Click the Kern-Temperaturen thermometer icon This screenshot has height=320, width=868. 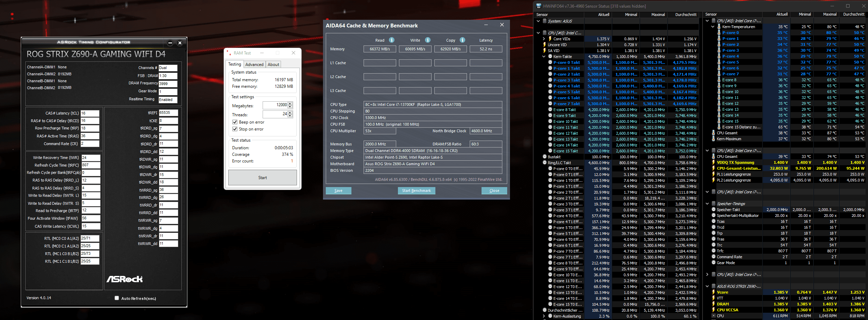coord(719,27)
